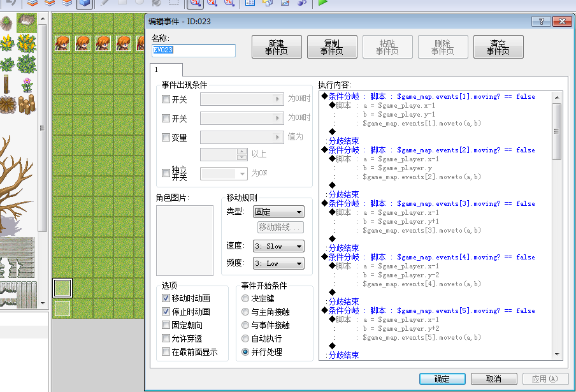Open sound test via the music note icon
Viewport: 576px width, 392px height.
pos(302,3)
